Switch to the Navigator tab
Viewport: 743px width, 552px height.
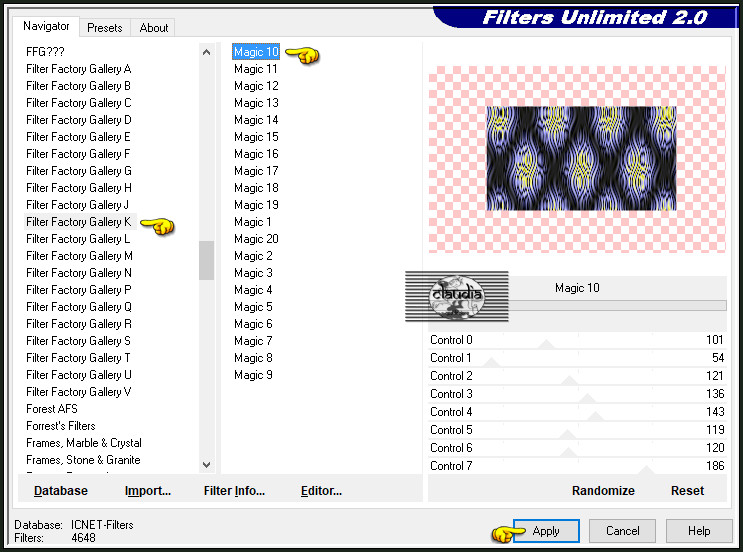pyautogui.click(x=46, y=27)
